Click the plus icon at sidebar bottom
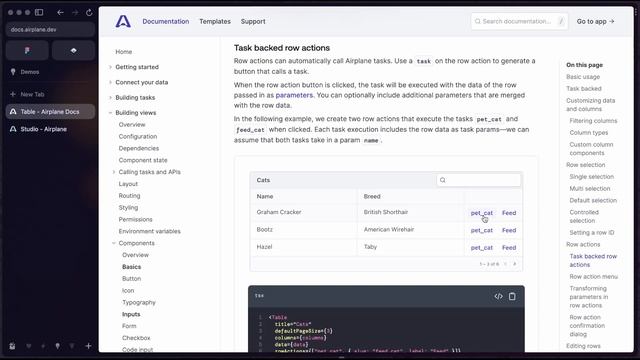Screen dimensions: 640x360 (88, 346)
